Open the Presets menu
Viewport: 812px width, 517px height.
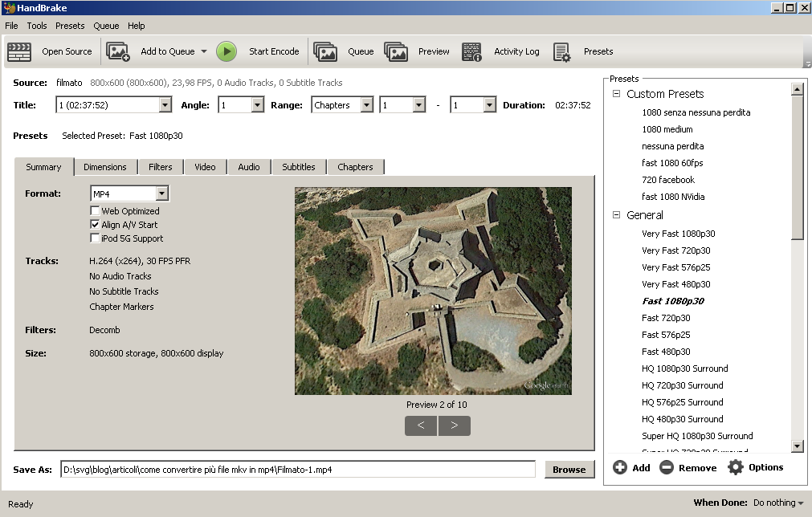click(x=70, y=26)
